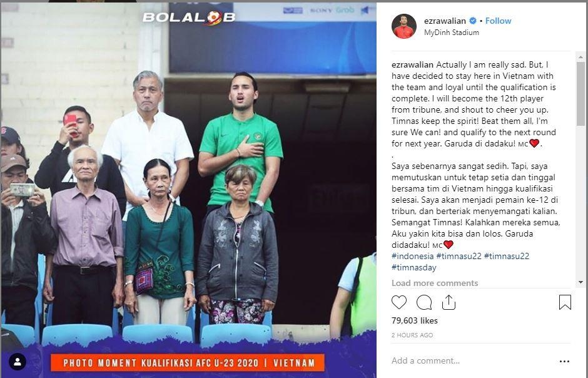Click the verified badge next to ezrawalian
The width and height of the screenshot is (588, 378).
click(x=473, y=21)
